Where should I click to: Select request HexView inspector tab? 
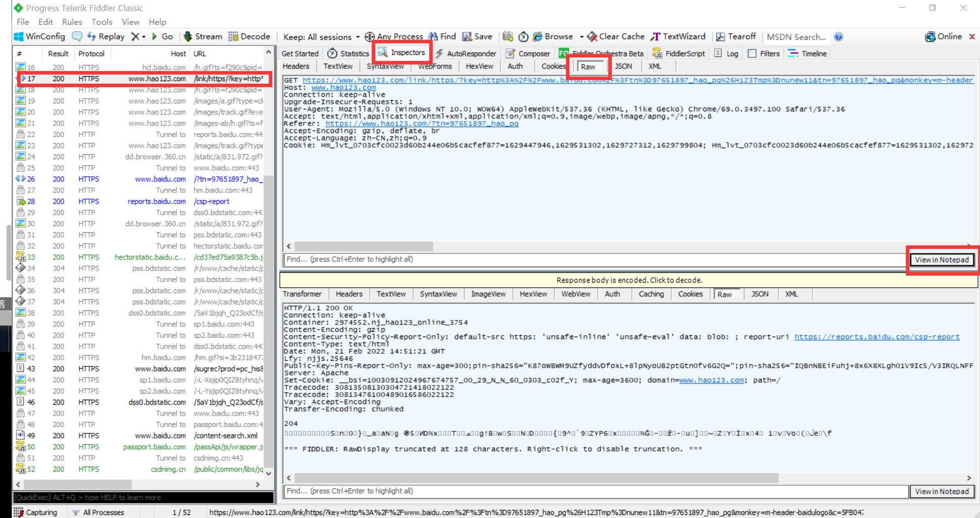[x=480, y=67]
